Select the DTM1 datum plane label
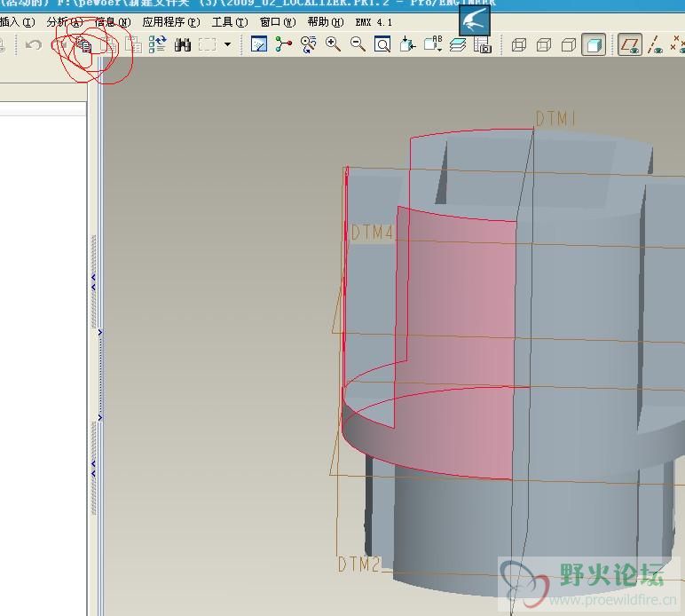This screenshot has width=685, height=616. click(x=555, y=118)
